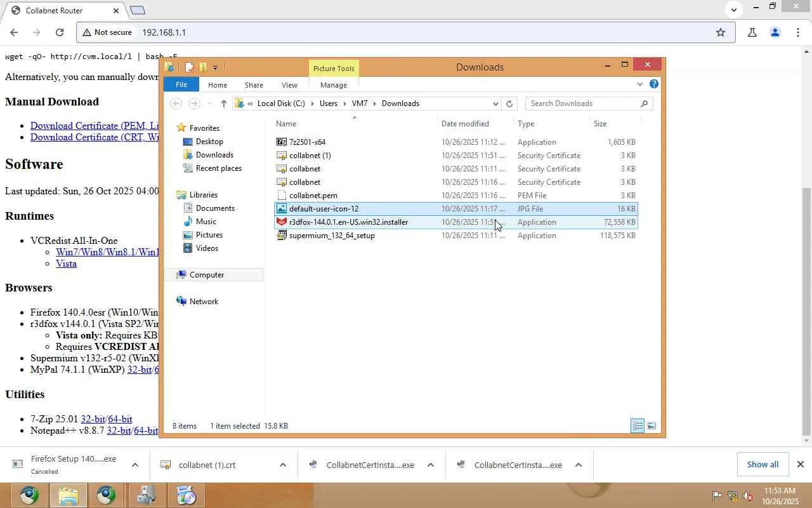Go back in the Downloads Explorer window
The width and height of the screenshot is (812, 508).
(x=176, y=104)
